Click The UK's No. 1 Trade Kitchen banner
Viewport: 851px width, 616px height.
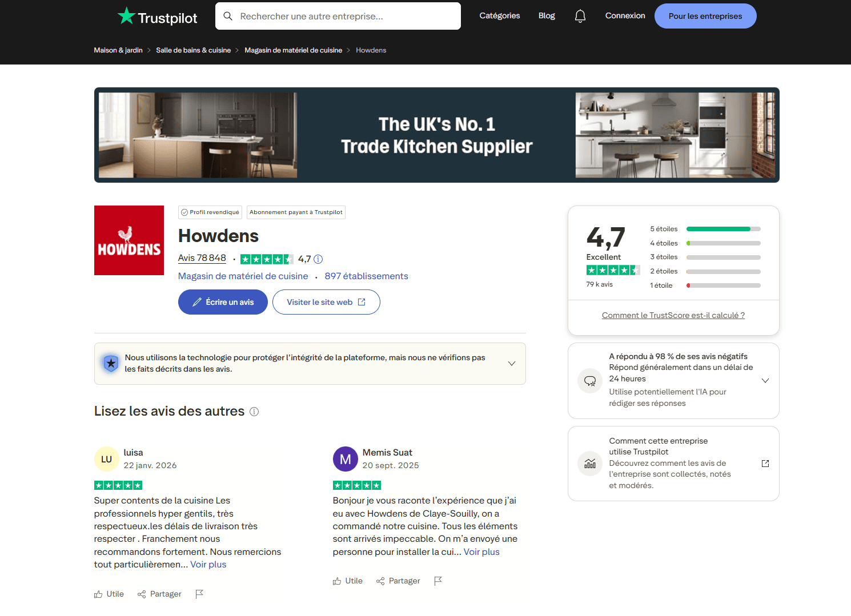coord(437,135)
